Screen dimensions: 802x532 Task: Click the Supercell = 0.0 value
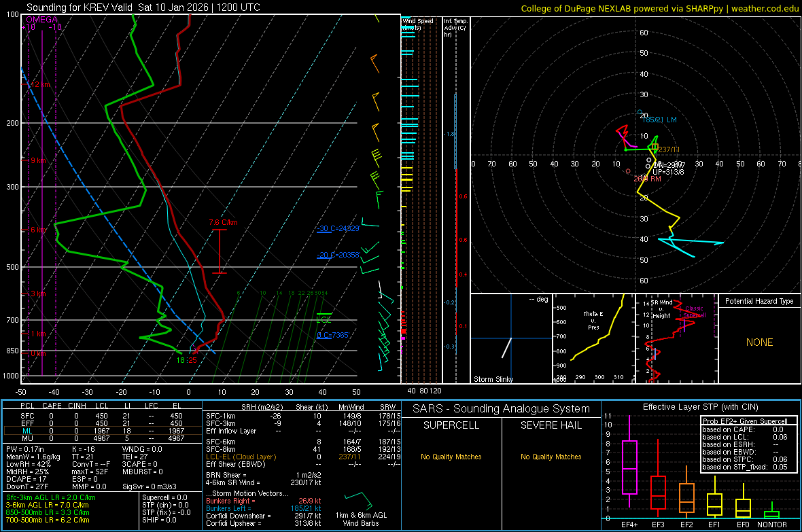tap(164, 497)
